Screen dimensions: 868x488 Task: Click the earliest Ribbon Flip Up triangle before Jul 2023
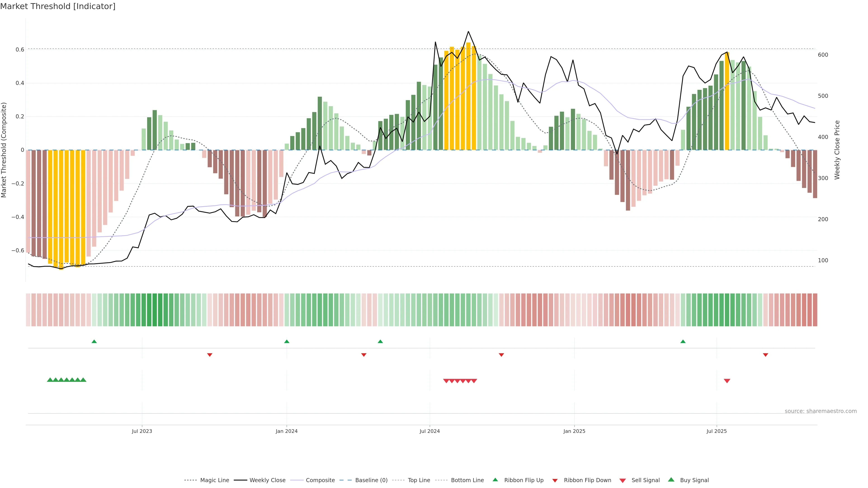(x=94, y=342)
